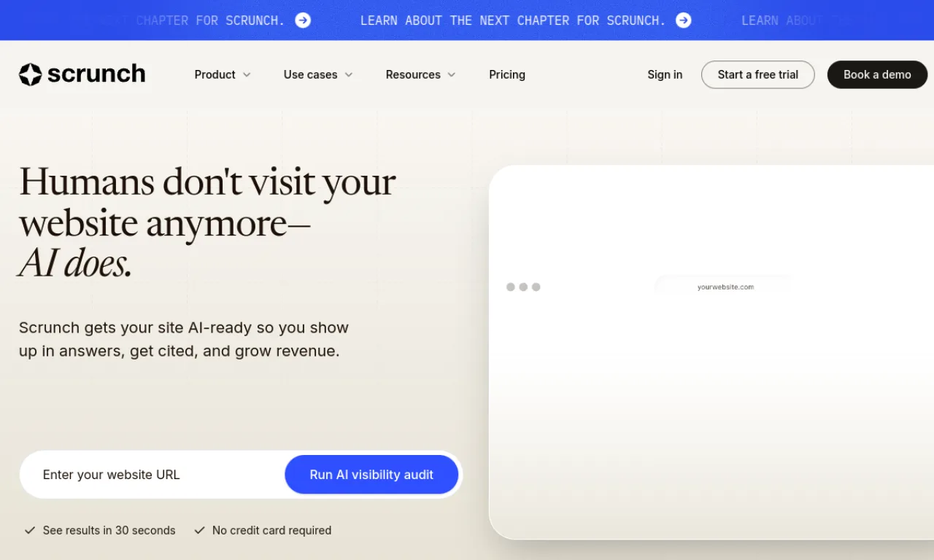Click Start a free trial button
934x560 pixels.
[x=757, y=74]
